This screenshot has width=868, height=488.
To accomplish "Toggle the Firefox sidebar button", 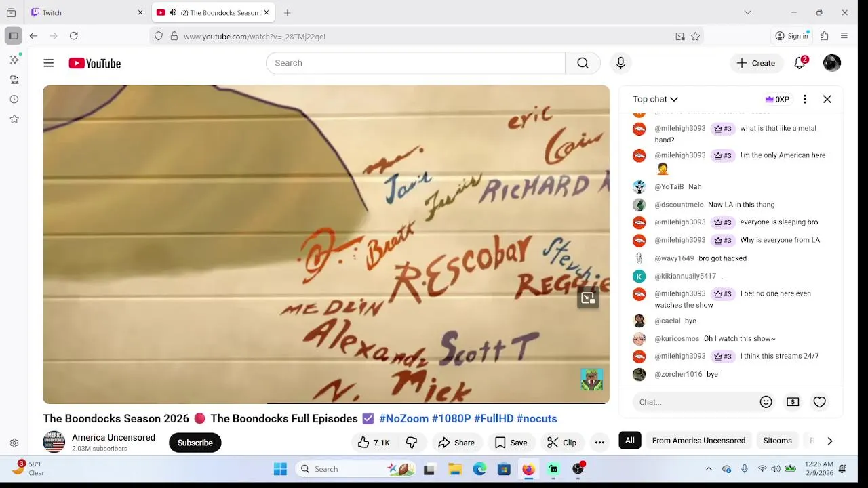I will (x=13, y=36).
